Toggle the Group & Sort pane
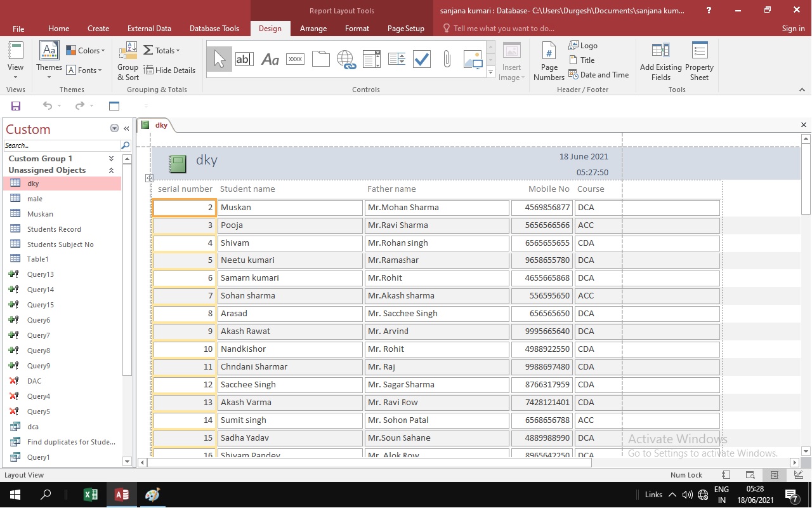 (x=127, y=60)
